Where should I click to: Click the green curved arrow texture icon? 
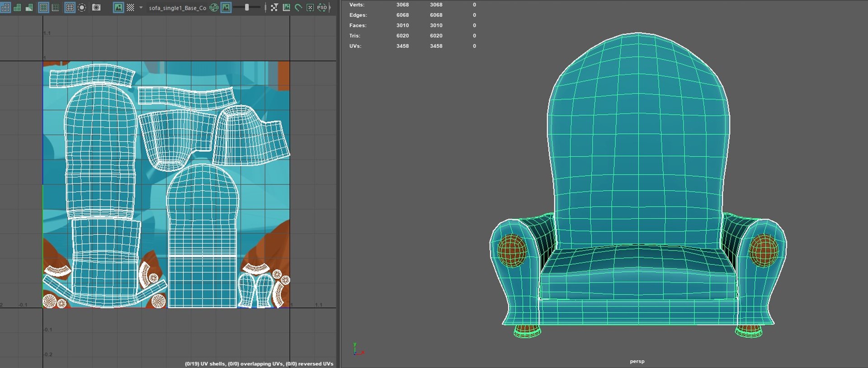(x=298, y=8)
